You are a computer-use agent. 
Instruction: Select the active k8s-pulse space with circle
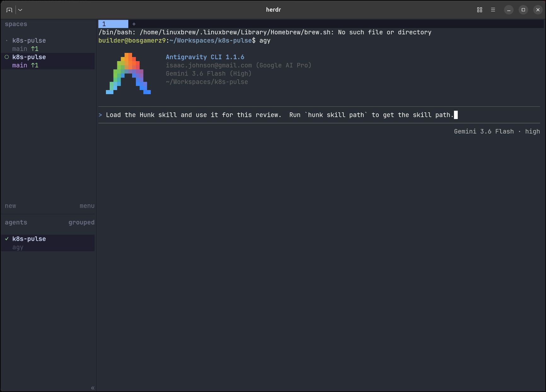pos(48,61)
